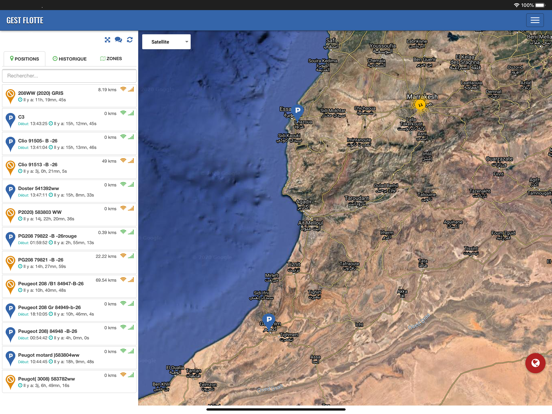Select vehicle Clio 91513 -B -26
This screenshot has width=552, height=414.
[x=38, y=164]
